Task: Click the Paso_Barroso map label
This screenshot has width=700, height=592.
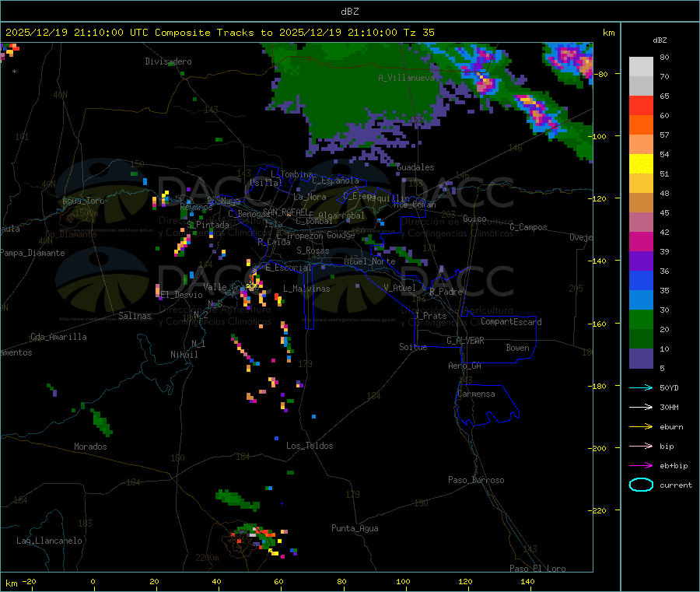Action: click(476, 480)
